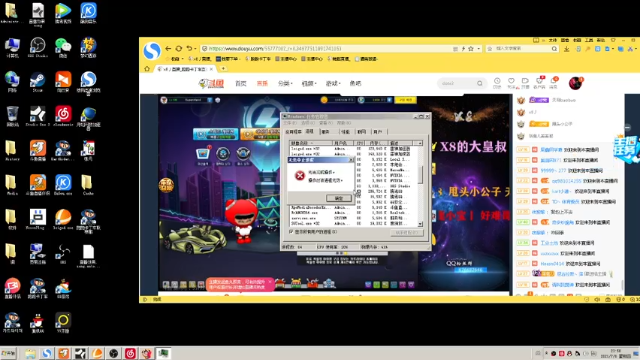Open the Recycle Bin desktop icon

12,115
